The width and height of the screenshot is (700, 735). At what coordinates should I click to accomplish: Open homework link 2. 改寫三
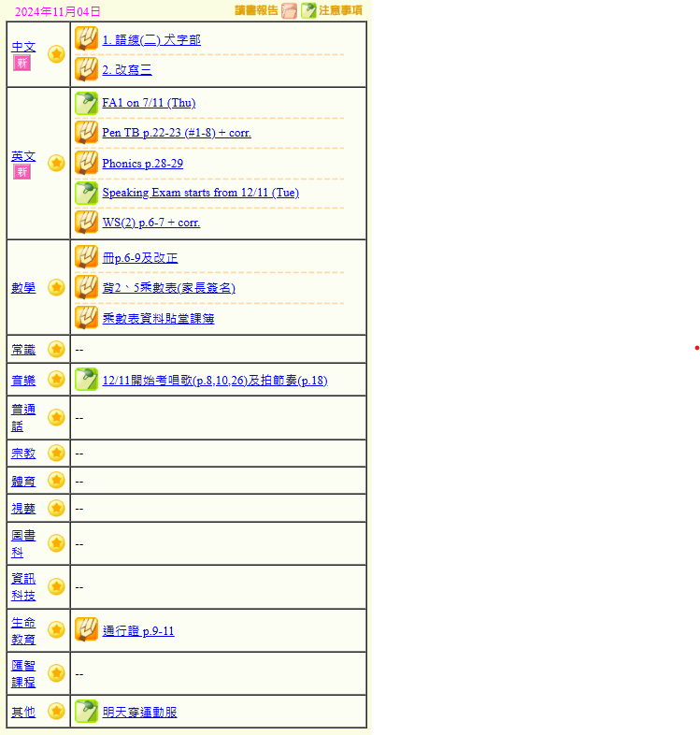(127, 70)
